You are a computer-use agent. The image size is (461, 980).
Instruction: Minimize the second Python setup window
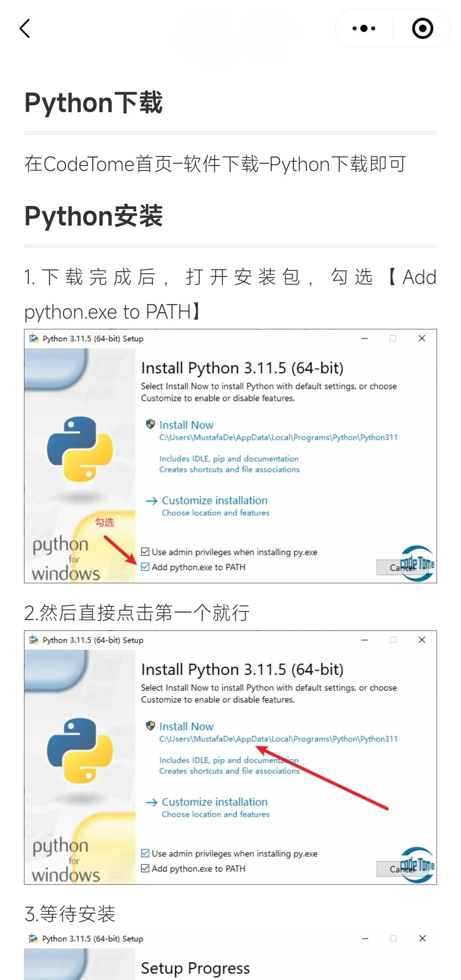(x=365, y=640)
